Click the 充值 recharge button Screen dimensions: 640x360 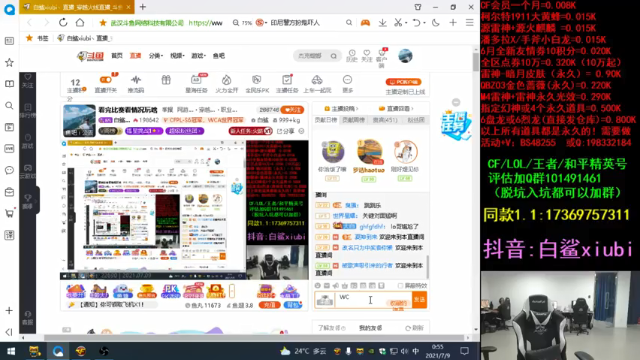click(269, 305)
